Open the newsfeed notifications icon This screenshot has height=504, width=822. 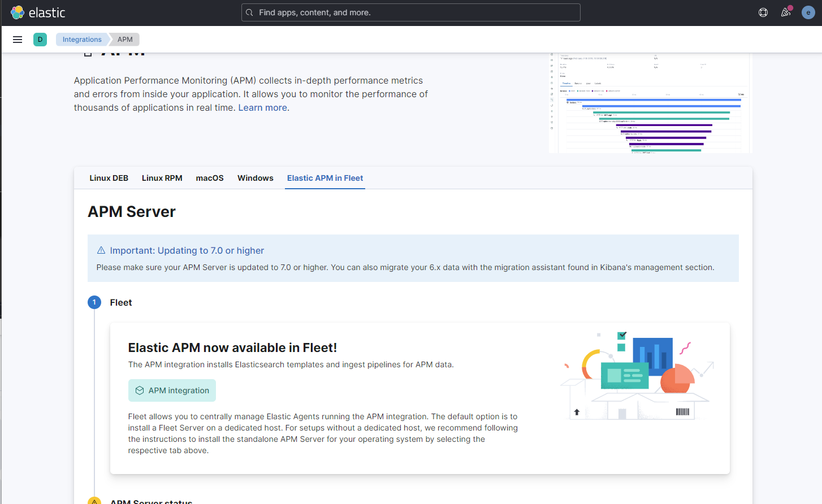point(786,12)
